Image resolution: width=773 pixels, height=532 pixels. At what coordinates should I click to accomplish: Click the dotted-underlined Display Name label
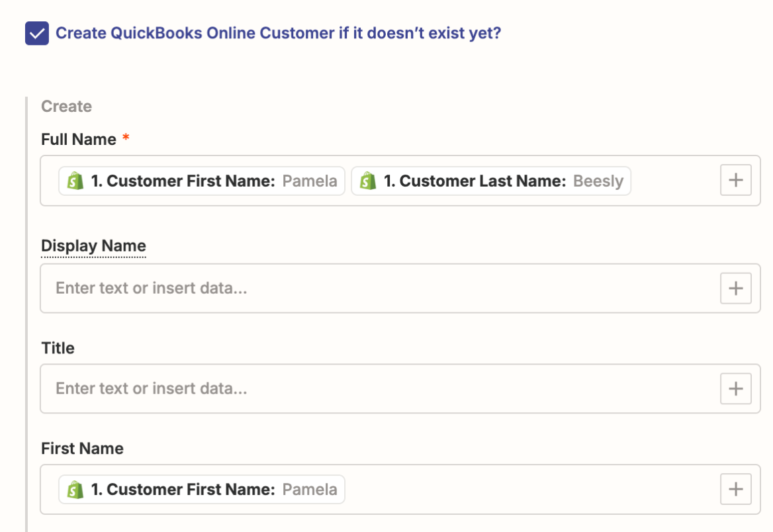(x=94, y=246)
